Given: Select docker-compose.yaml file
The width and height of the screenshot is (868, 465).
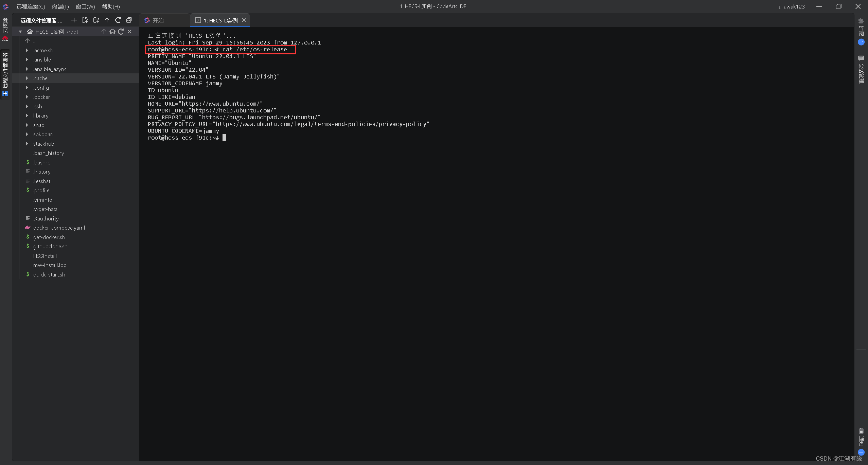Looking at the screenshot, I should click(x=59, y=228).
